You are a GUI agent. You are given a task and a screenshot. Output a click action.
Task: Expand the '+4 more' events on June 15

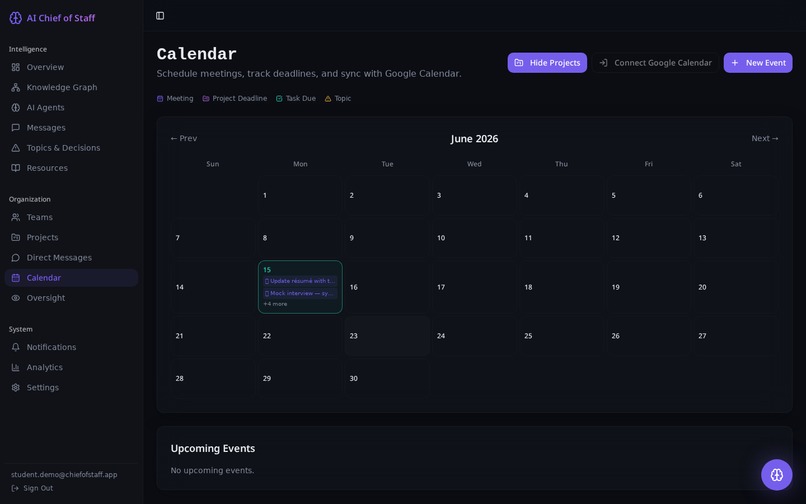(x=276, y=304)
